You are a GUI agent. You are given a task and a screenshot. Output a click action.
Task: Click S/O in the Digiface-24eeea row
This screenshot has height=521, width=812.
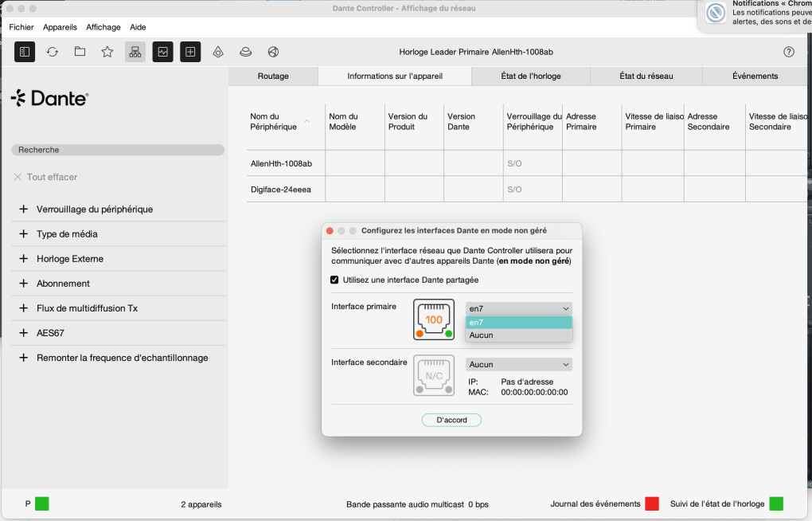tap(514, 190)
